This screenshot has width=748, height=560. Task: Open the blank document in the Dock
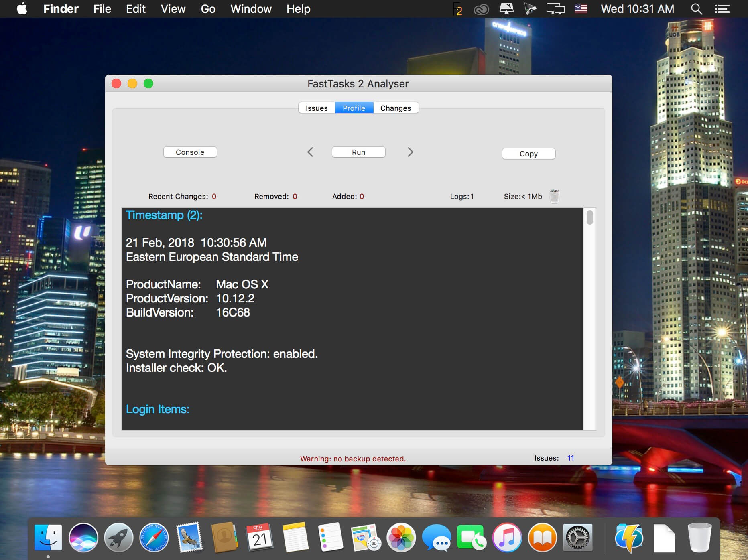pyautogui.click(x=664, y=538)
